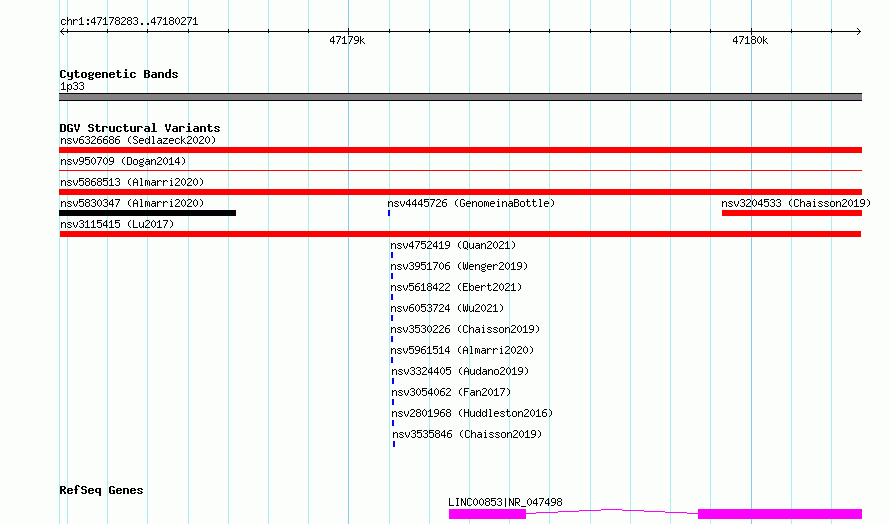
Task: Open nsv3951706 (Wenger2019) variant
Action: coord(459,266)
